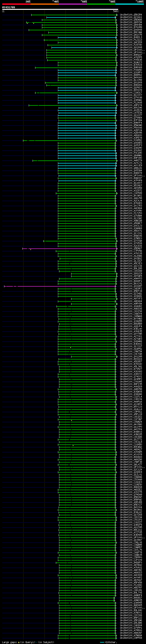
Task: Click the UniRef100_B2J059 label
Action: [131, 80]
